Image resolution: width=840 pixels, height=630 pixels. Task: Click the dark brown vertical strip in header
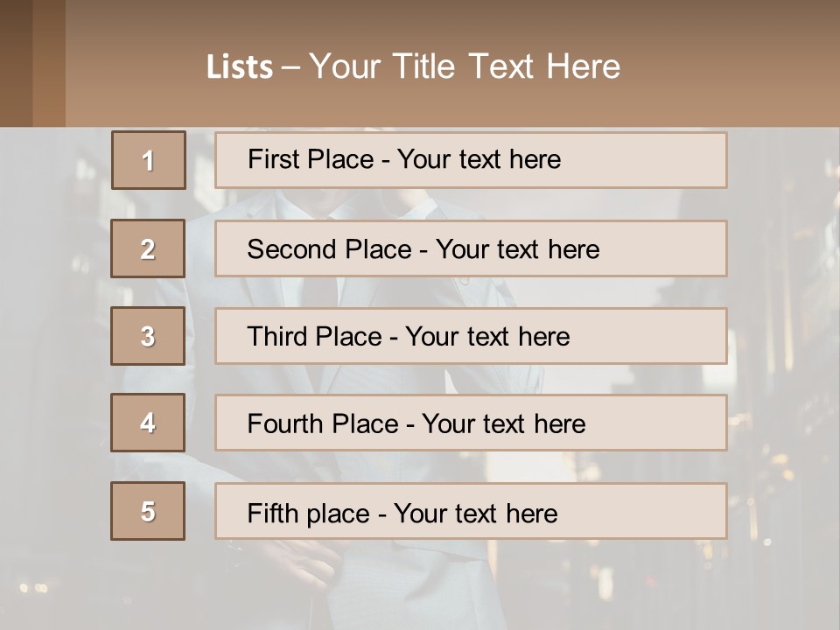tap(48, 63)
